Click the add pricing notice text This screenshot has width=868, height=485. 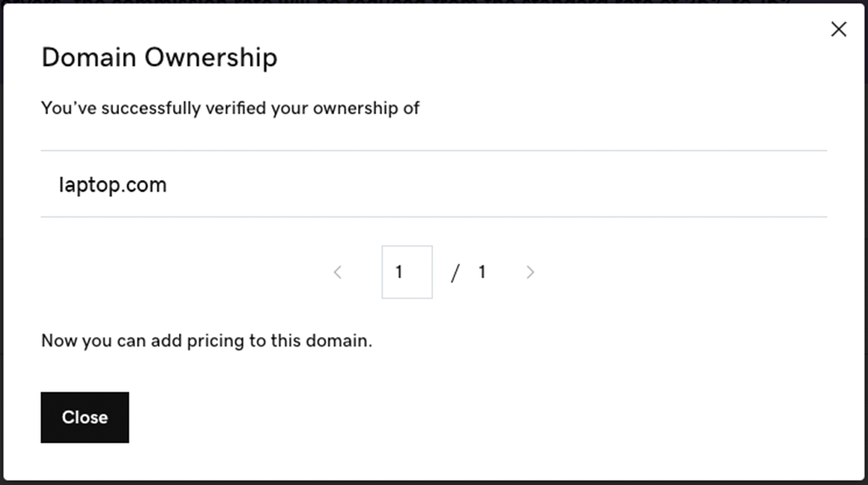[206, 341]
